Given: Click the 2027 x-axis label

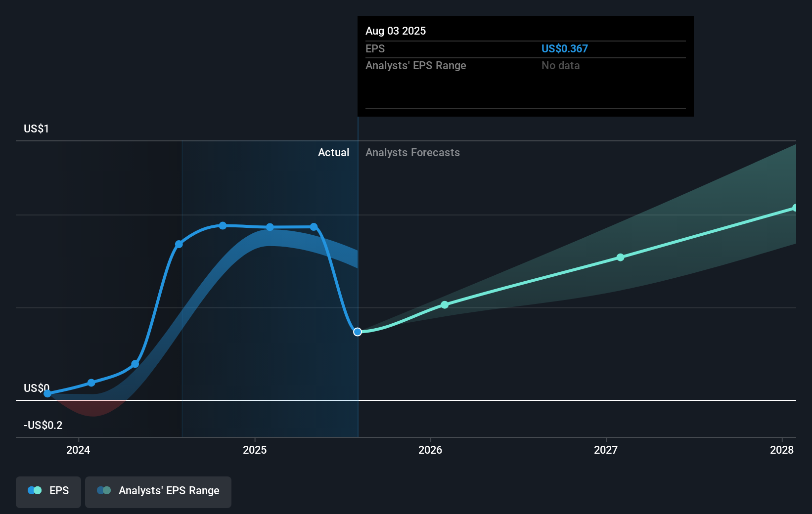Looking at the screenshot, I should [606, 450].
